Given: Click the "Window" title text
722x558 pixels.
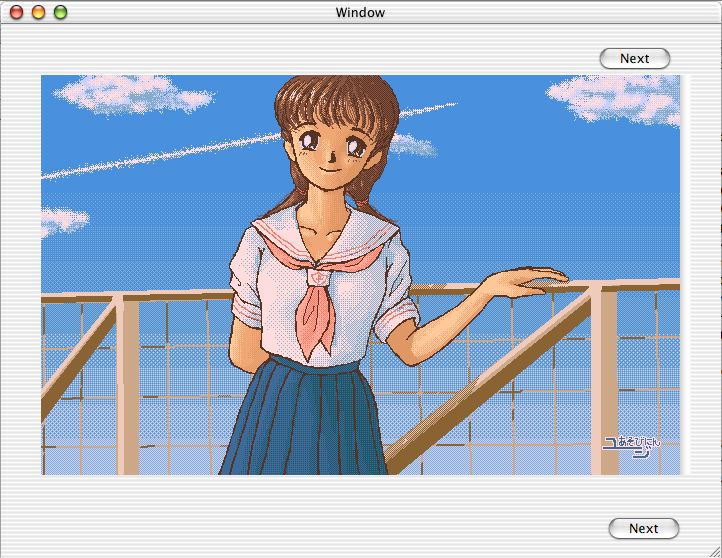Looking at the screenshot, I should pos(360,12).
